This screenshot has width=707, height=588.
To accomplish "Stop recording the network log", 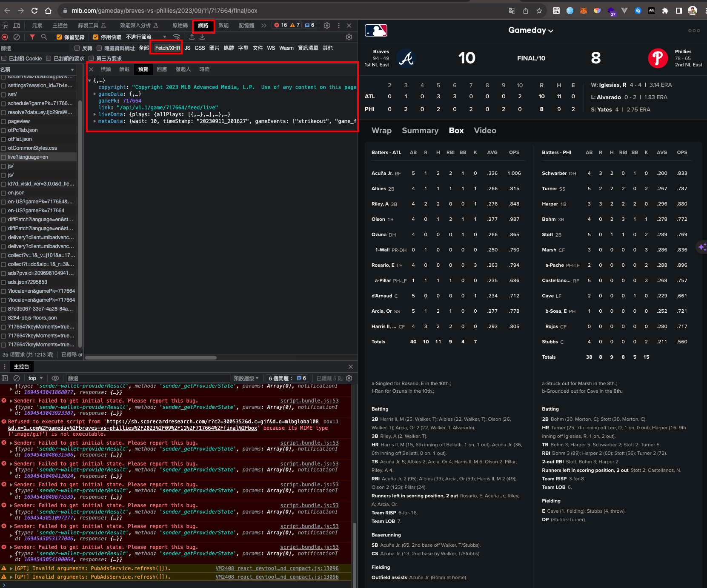I will pyautogui.click(x=5, y=37).
